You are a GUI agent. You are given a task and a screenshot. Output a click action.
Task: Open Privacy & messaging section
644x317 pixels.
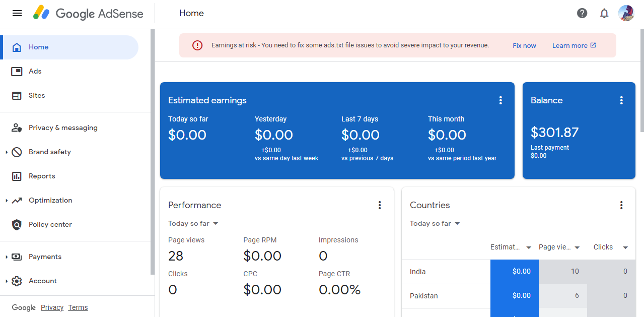(69, 128)
